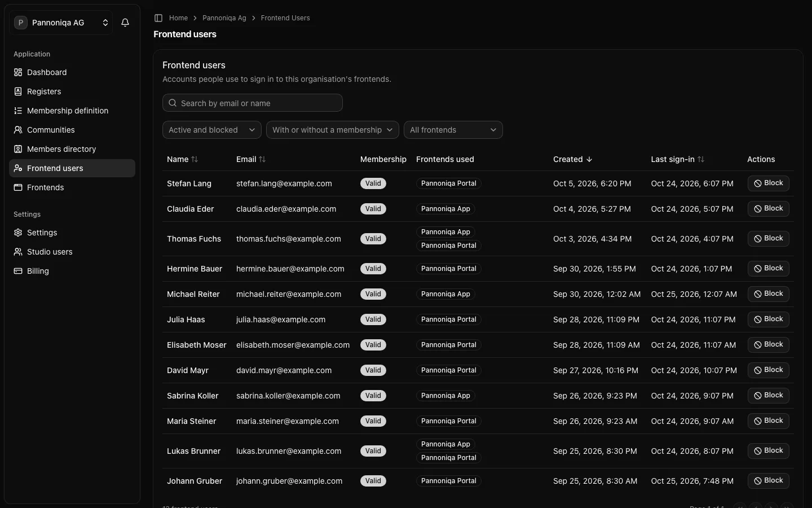The height and width of the screenshot is (508, 812).
Task: Focus the Search by email or name field
Action: click(x=253, y=103)
